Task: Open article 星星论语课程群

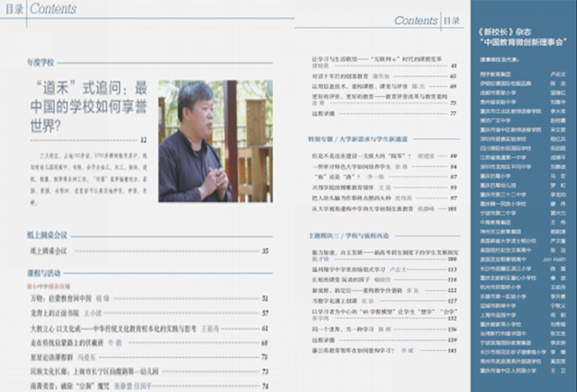Action: click(54, 357)
